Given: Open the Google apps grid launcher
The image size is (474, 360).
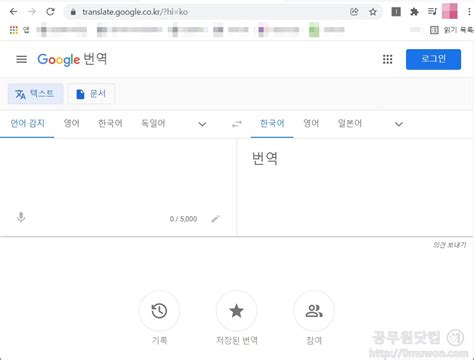Looking at the screenshot, I should (x=387, y=59).
